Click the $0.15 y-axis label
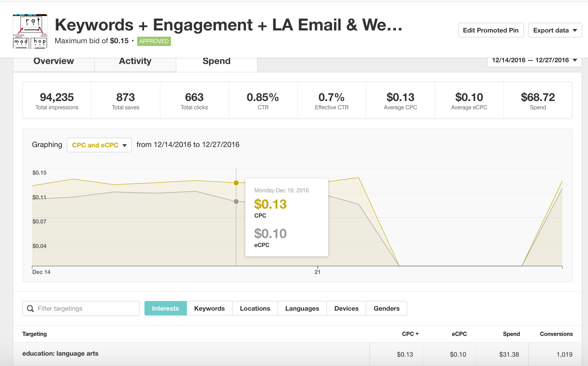The image size is (588, 366). pyautogui.click(x=39, y=173)
